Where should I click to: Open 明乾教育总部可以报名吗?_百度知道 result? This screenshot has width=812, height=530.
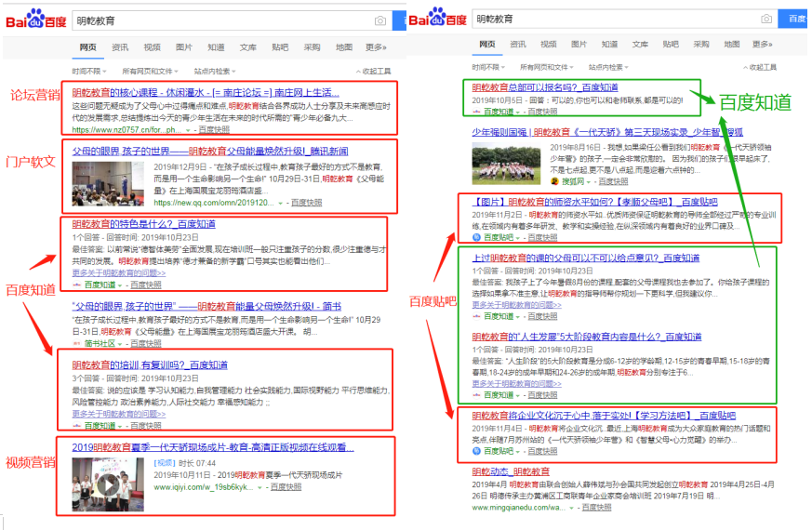[x=545, y=87]
